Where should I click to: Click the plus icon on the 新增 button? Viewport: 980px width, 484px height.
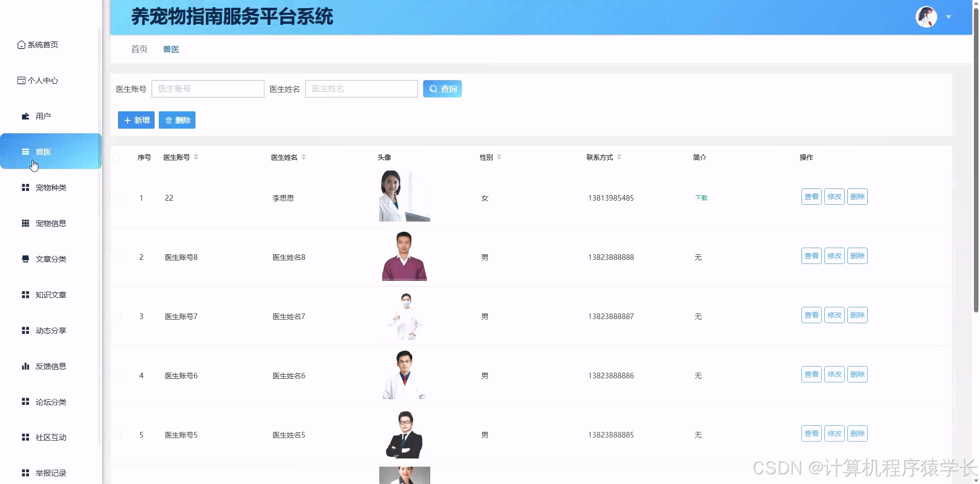pyautogui.click(x=128, y=120)
